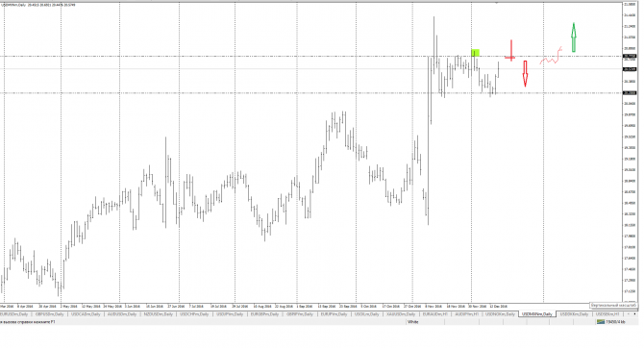Switch to the USOILm,Daily chart tab

pyautogui.click(x=367, y=314)
